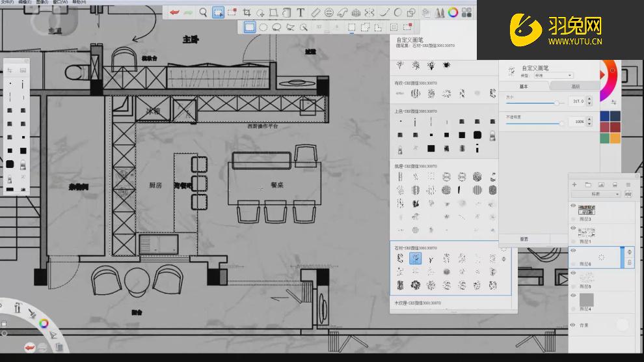Select the green color swatch
The height and width of the screenshot is (362, 644).
[605, 138]
